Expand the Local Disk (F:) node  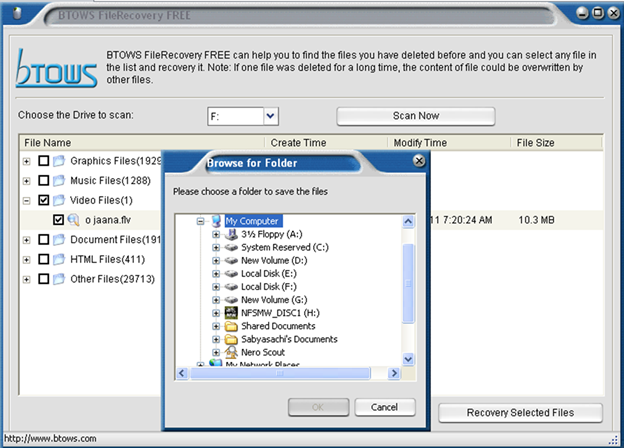coord(216,287)
